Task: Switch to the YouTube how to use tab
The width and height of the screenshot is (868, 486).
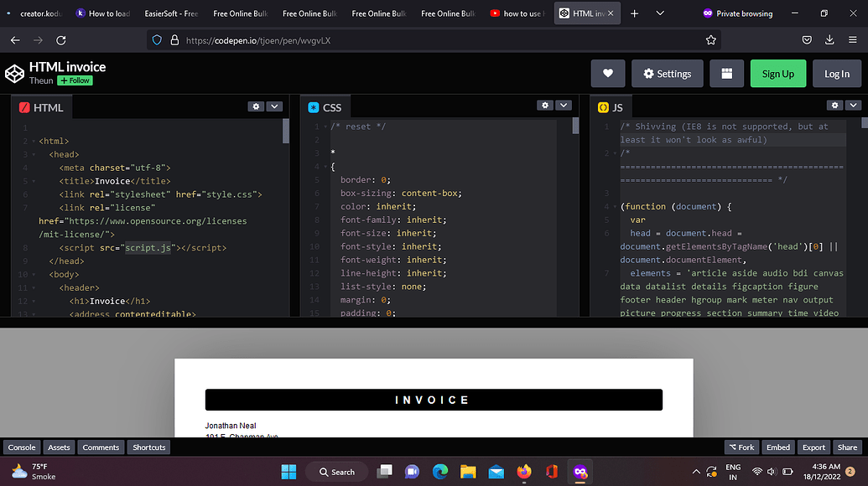Action: (x=517, y=13)
